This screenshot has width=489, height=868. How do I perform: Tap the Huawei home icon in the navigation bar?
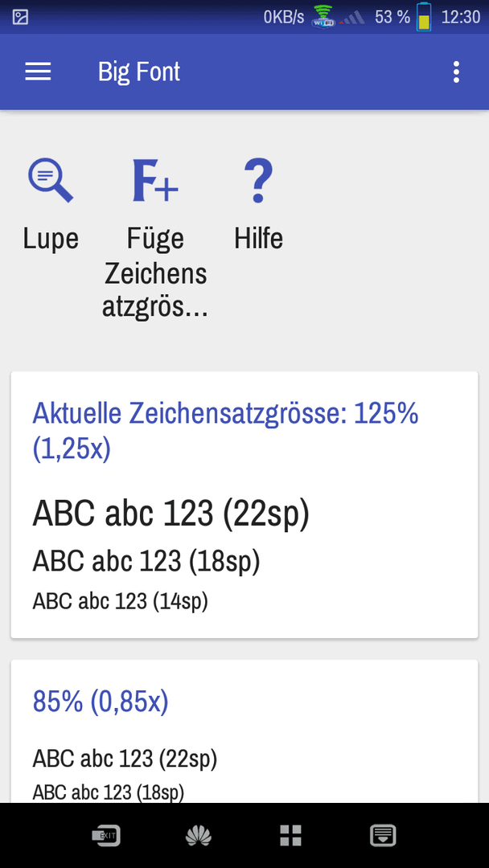199,835
